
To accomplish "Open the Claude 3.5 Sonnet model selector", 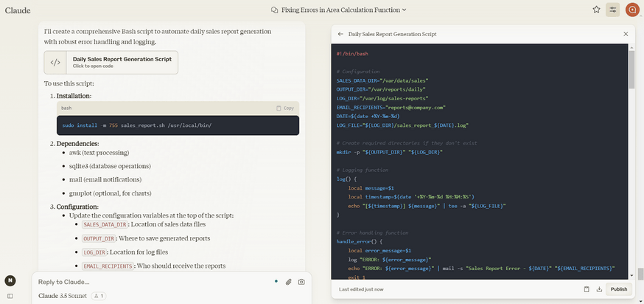I will pyautogui.click(x=62, y=296).
